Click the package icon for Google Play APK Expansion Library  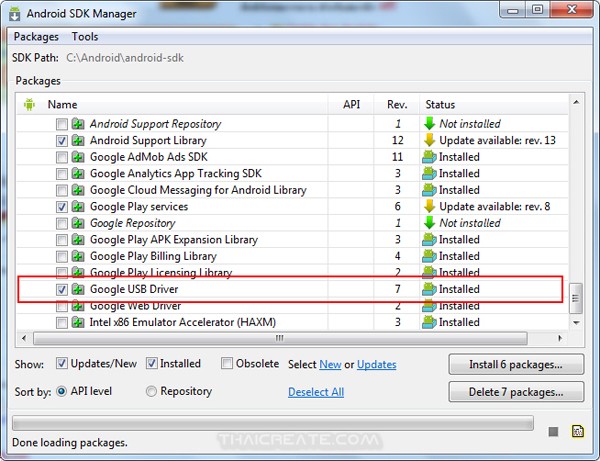[x=78, y=239]
